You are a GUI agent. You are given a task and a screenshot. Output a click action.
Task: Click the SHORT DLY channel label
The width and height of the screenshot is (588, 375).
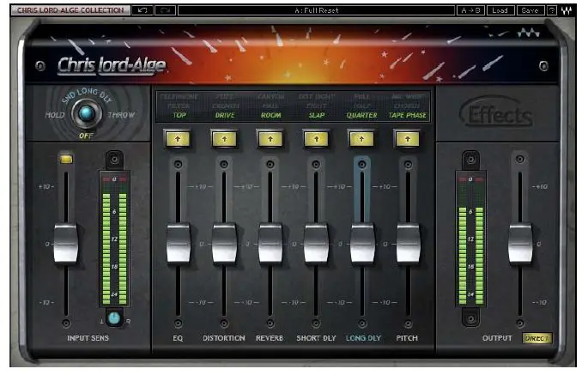[316, 338]
